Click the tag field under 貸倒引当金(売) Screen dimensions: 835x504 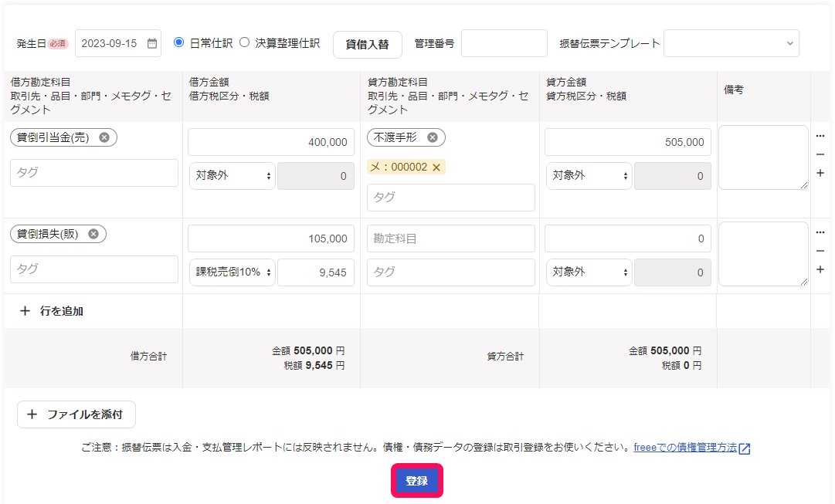(x=94, y=172)
